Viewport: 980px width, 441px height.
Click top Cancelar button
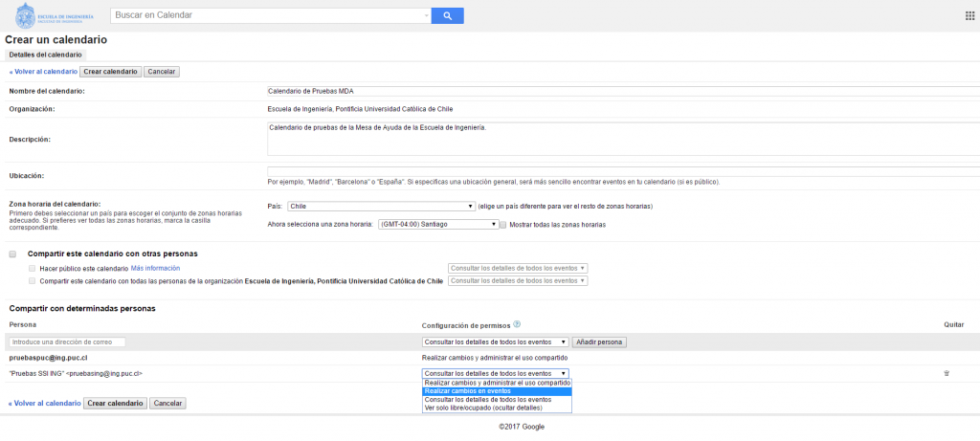[162, 72]
